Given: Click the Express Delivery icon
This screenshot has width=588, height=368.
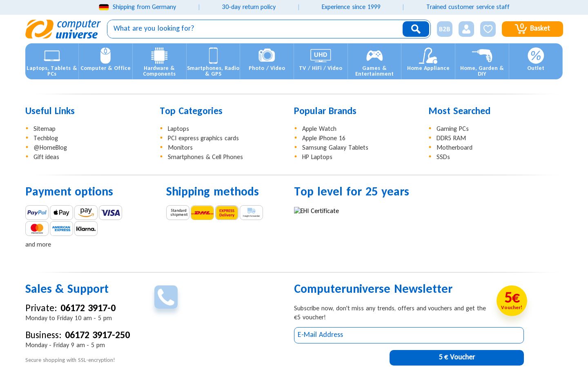Looking at the screenshot, I should coord(227,213).
